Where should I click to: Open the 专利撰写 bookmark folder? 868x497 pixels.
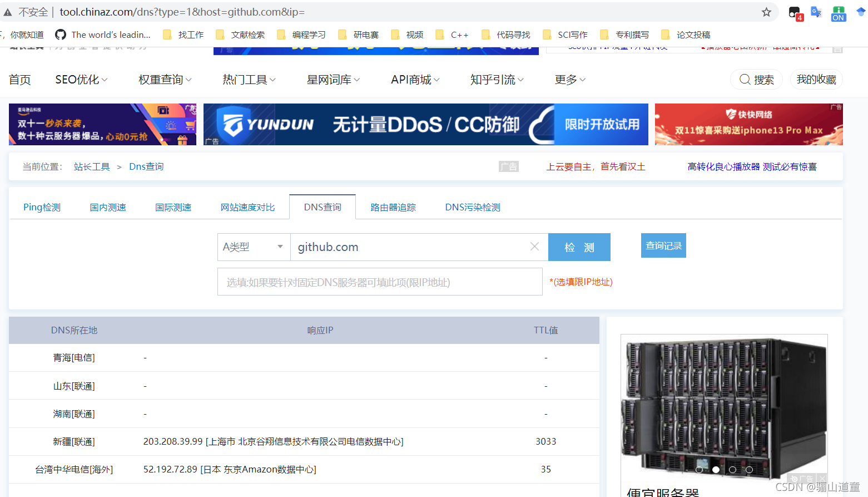625,35
